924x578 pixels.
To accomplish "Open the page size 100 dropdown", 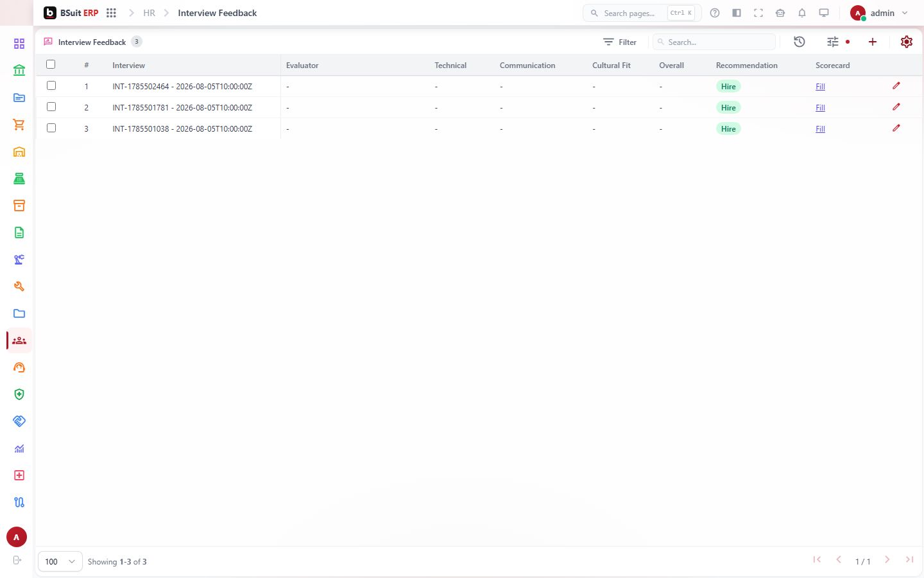I will [x=60, y=561].
